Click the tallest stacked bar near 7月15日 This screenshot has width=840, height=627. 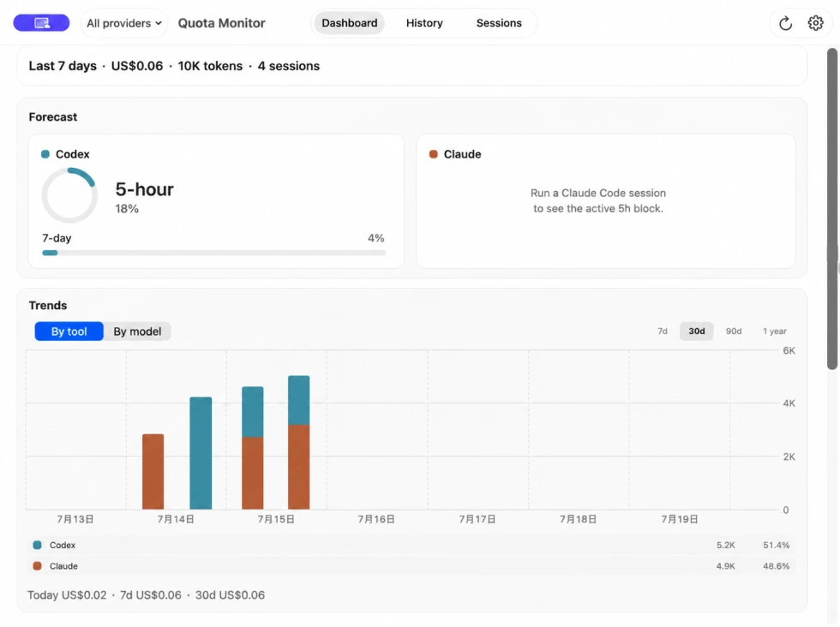[x=298, y=442]
